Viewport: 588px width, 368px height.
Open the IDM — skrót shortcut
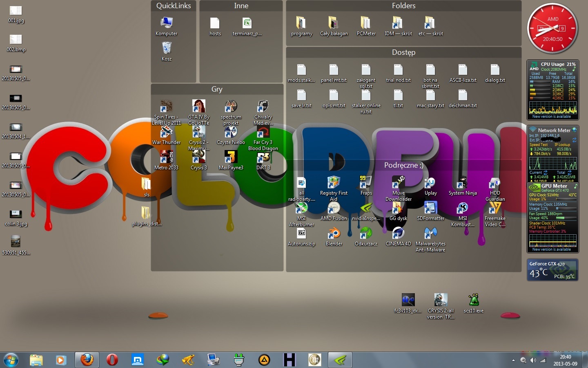(398, 27)
